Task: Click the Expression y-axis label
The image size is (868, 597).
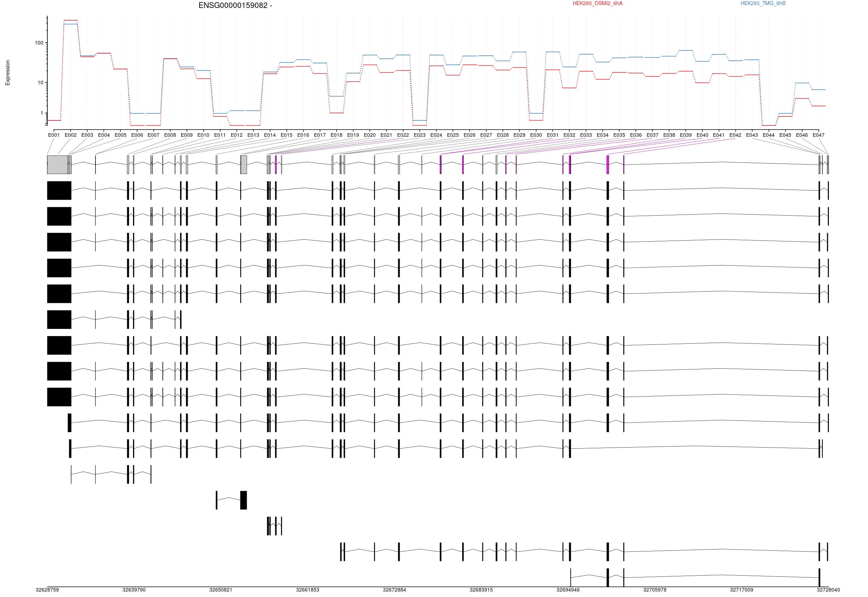Action: coord(8,73)
